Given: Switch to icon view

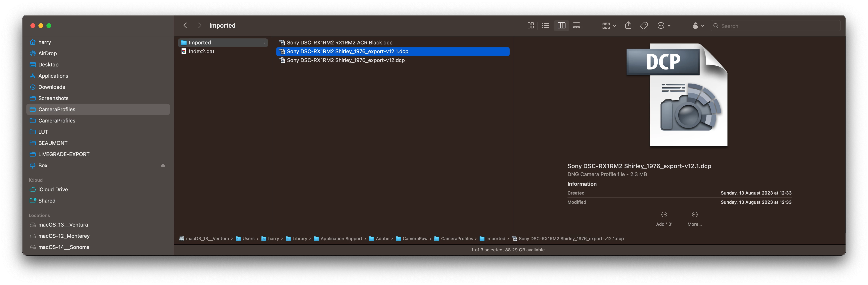Looking at the screenshot, I should 530,26.
